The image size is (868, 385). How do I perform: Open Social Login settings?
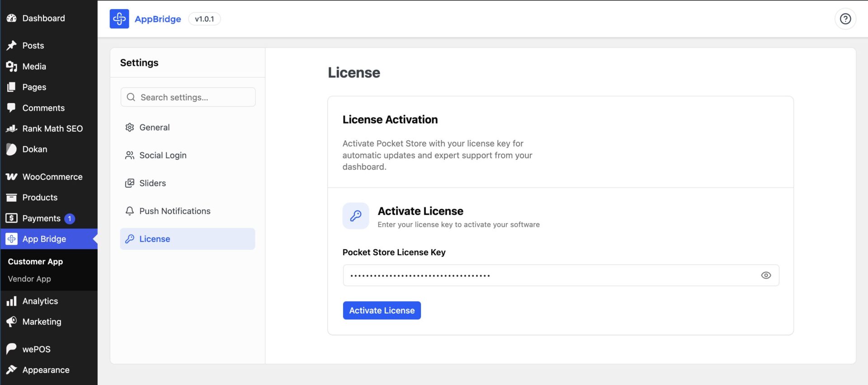click(188, 155)
